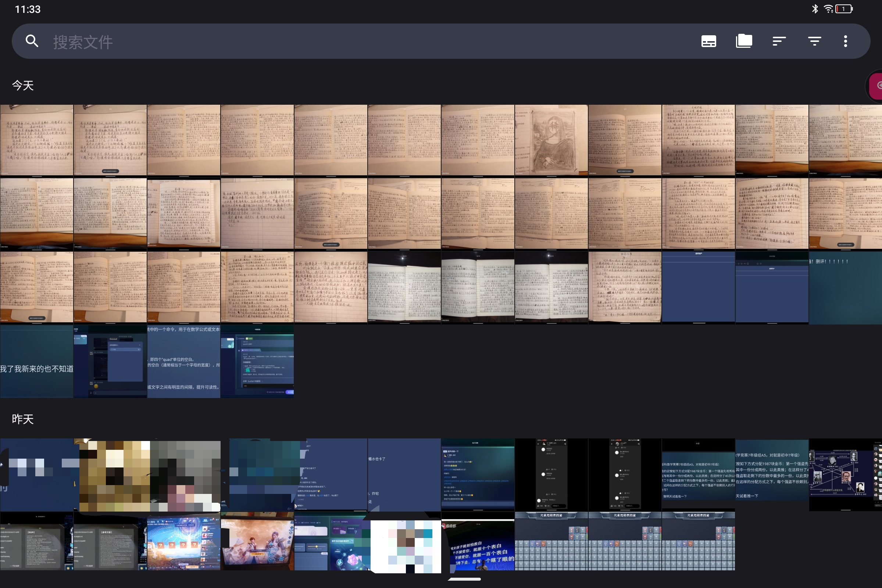Tap the 今天 section header

tap(23, 85)
